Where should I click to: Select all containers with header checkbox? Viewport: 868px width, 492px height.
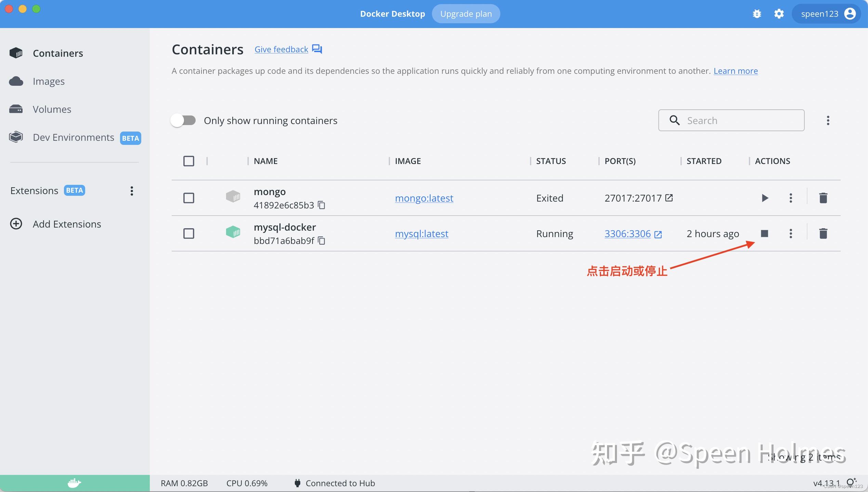coord(188,161)
